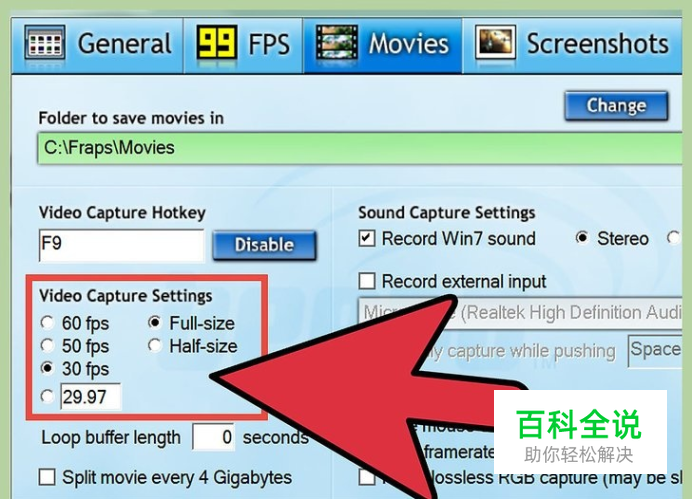Click the yellow 99 FPS icon
The width and height of the screenshot is (692, 499).
coord(217,42)
